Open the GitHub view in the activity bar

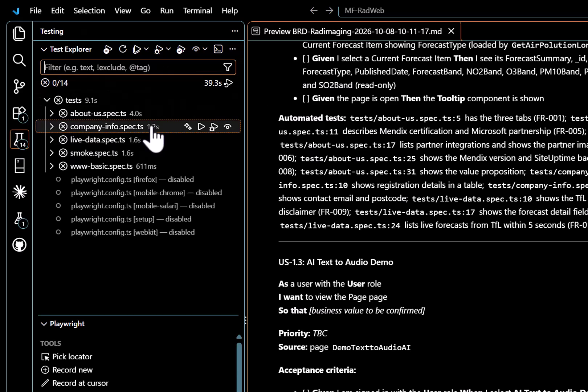[19, 245]
